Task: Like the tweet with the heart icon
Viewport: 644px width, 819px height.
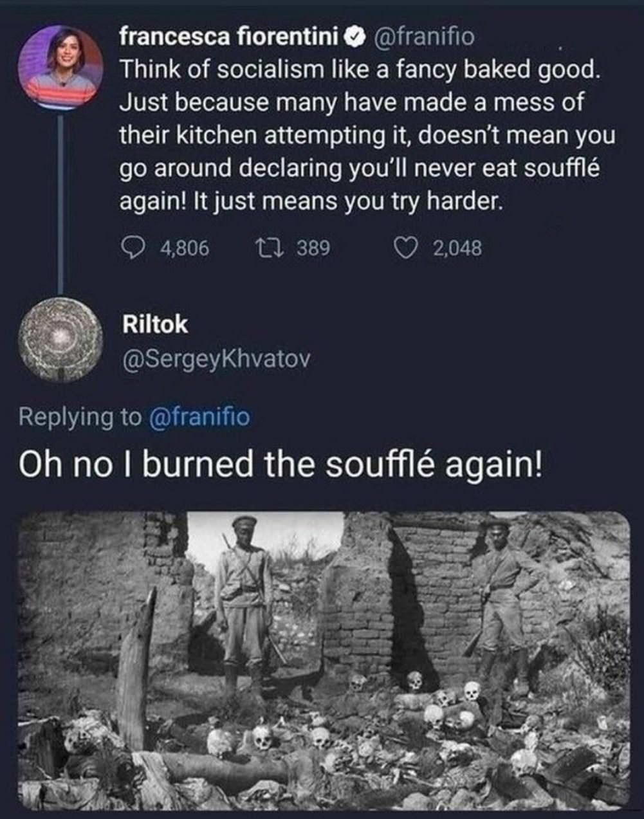Action: click(x=406, y=248)
